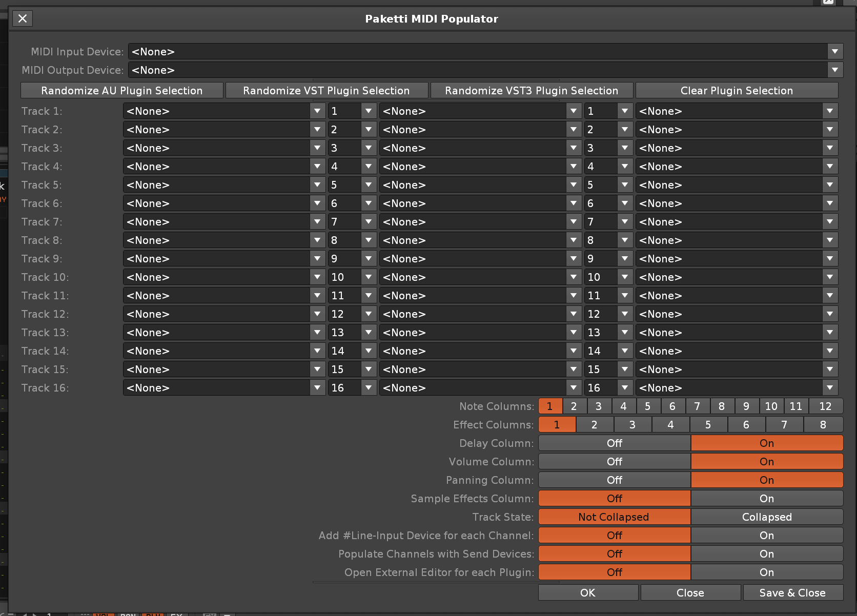Enable Populate Channels with Send Devices

click(766, 554)
